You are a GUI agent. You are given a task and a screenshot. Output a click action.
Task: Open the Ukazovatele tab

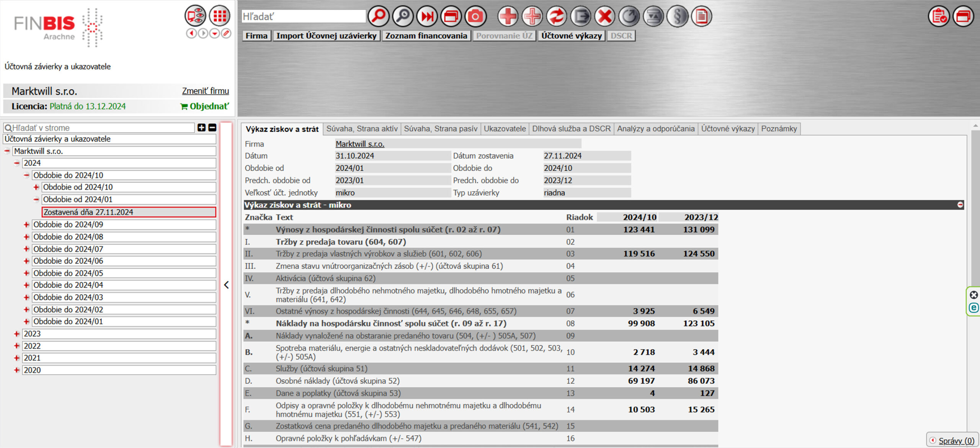(505, 129)
